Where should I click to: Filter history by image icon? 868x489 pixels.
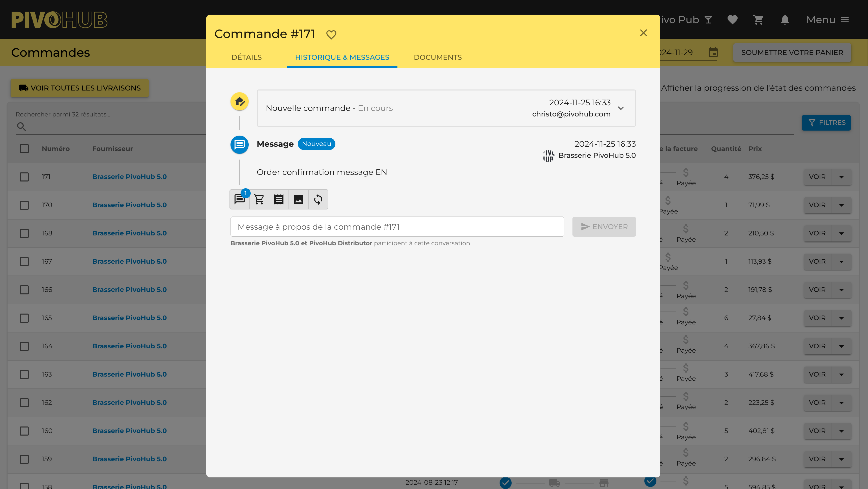tap(298, 199)
